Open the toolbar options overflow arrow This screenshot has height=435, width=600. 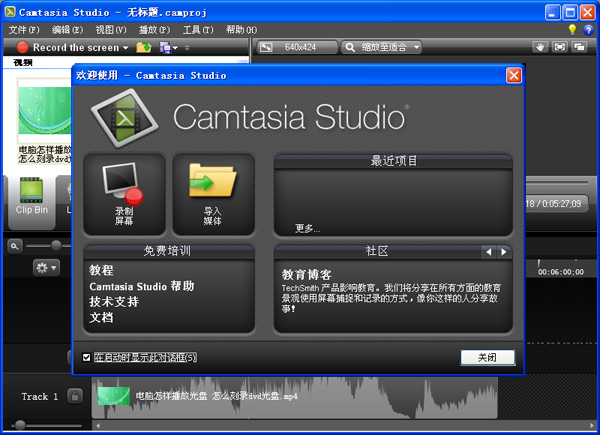point(187,48)
